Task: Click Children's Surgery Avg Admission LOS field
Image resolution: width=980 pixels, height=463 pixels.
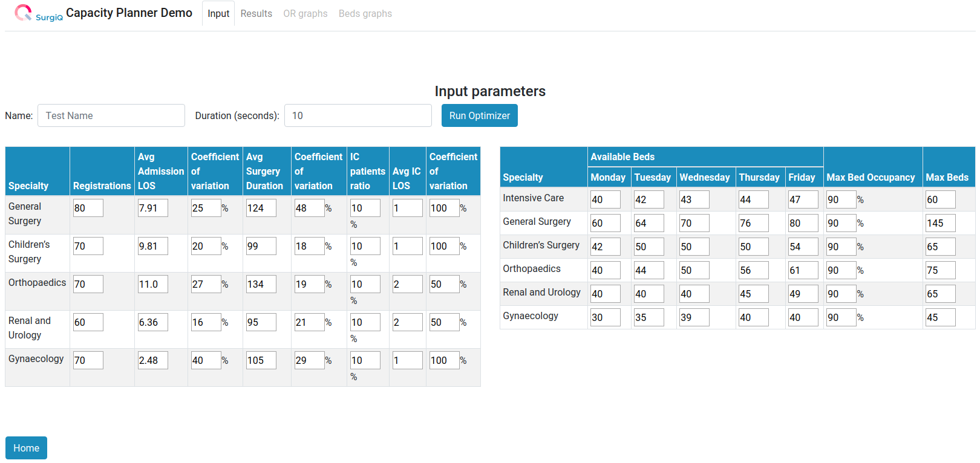Action: pyautogui.click(x=152, y=246)
